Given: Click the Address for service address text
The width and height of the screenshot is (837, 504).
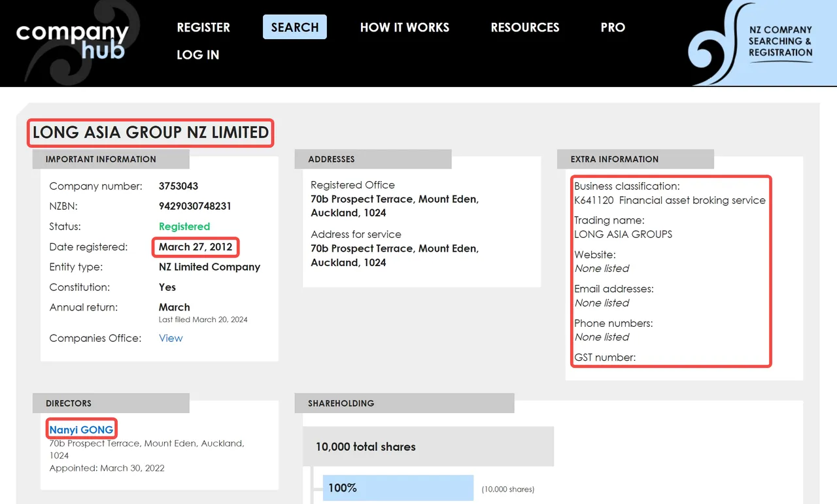Looking at the screenshot, I should coord(395,256).
